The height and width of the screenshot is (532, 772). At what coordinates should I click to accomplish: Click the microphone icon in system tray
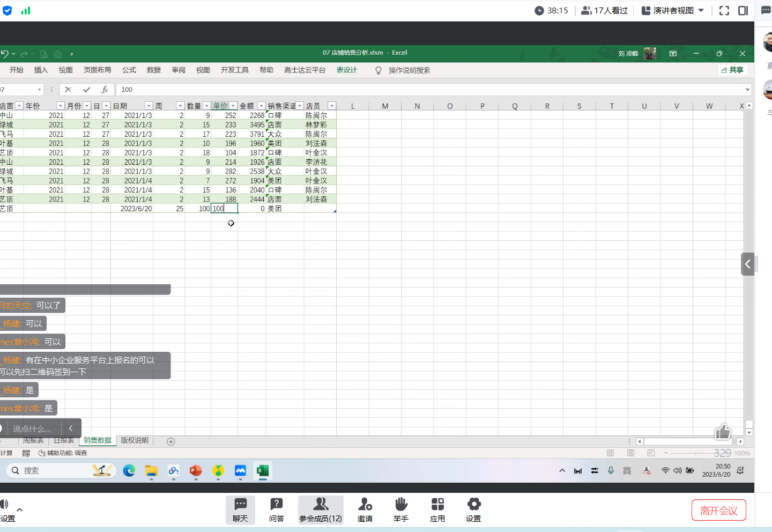[x=611, y=470]
